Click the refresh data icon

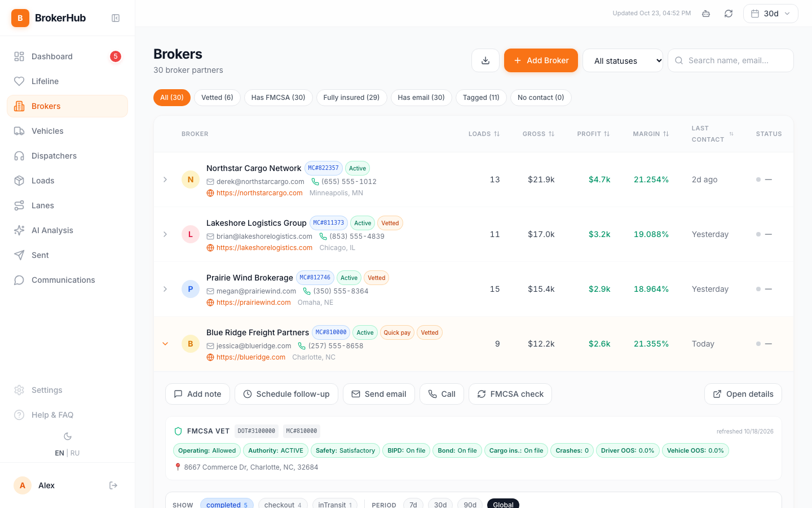tap(729, 14)
